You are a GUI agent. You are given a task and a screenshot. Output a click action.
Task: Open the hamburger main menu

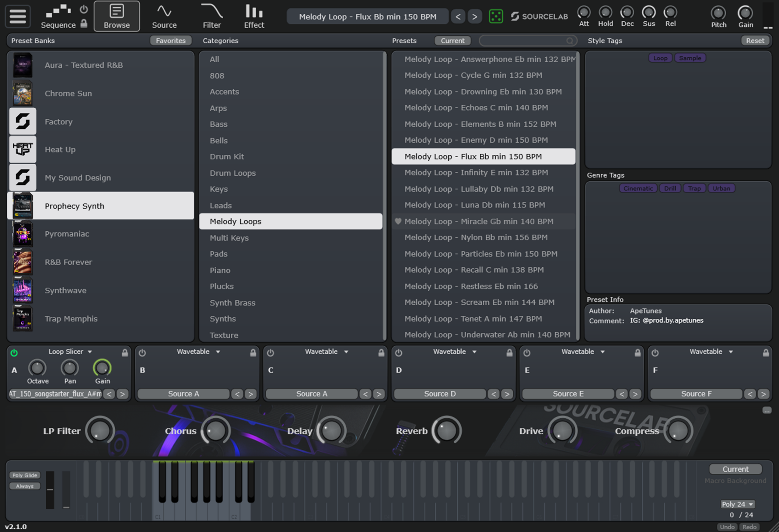tap(18, 16)
